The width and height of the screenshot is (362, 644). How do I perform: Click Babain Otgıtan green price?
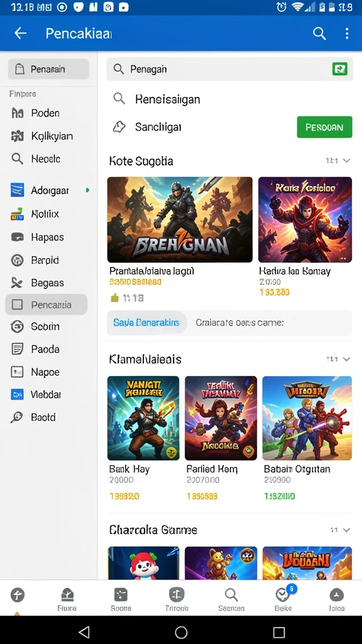[280, 496]
